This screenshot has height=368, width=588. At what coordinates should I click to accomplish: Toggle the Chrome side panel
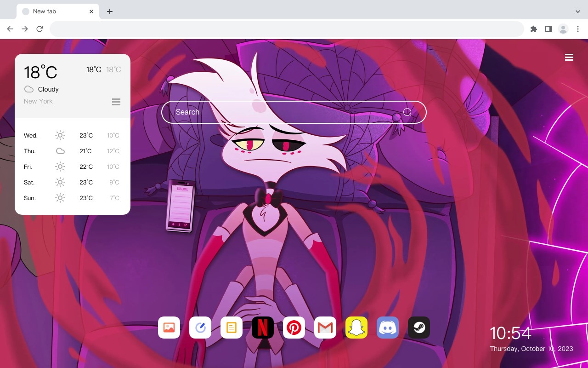pos(548,29)
